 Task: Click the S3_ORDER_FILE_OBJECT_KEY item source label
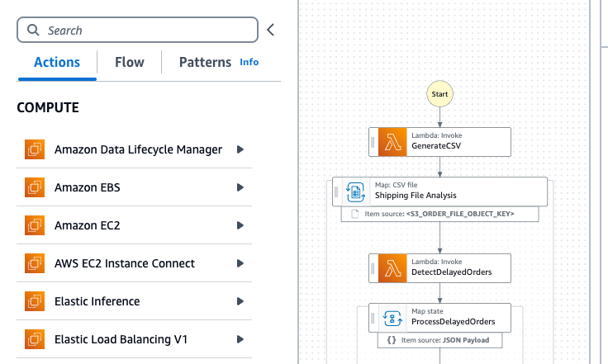pos(439,214)
